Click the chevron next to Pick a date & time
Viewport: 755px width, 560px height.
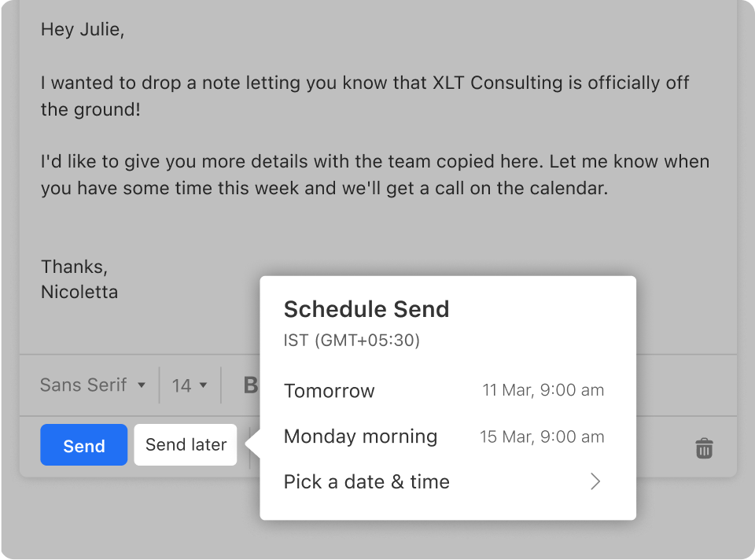point(595,481)
